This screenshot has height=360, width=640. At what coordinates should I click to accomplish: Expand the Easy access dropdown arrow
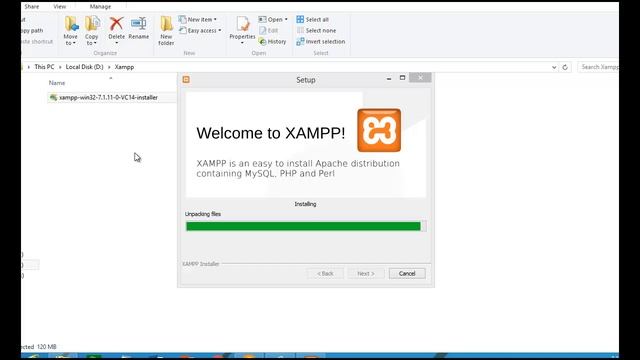tap(220, 31)
